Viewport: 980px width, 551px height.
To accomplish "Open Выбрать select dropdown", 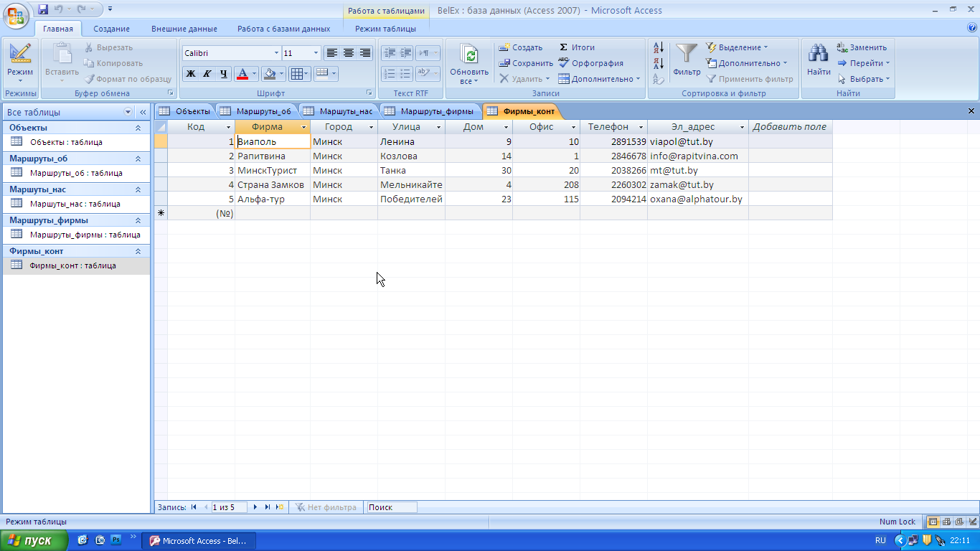I will click(864, 79).
